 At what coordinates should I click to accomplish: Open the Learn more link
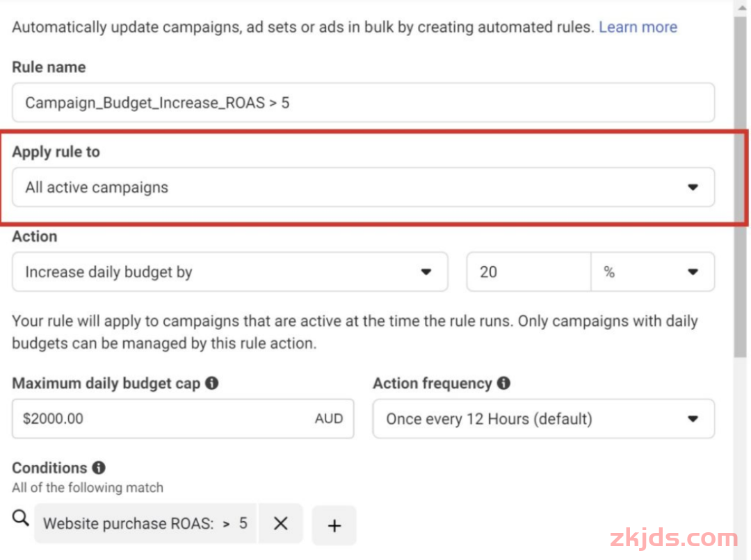[638, 27]
